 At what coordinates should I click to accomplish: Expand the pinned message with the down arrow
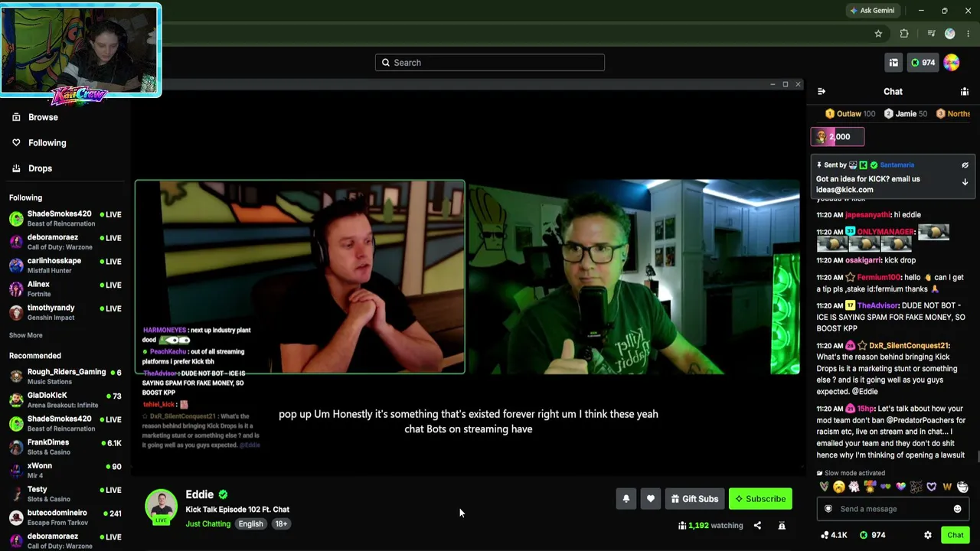[x=965, y=182]
